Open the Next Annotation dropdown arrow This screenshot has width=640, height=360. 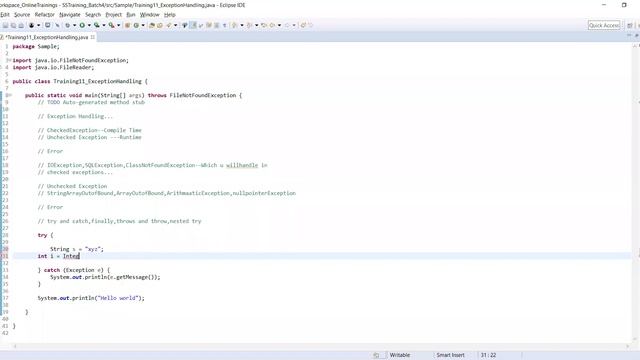coord(242,25)
